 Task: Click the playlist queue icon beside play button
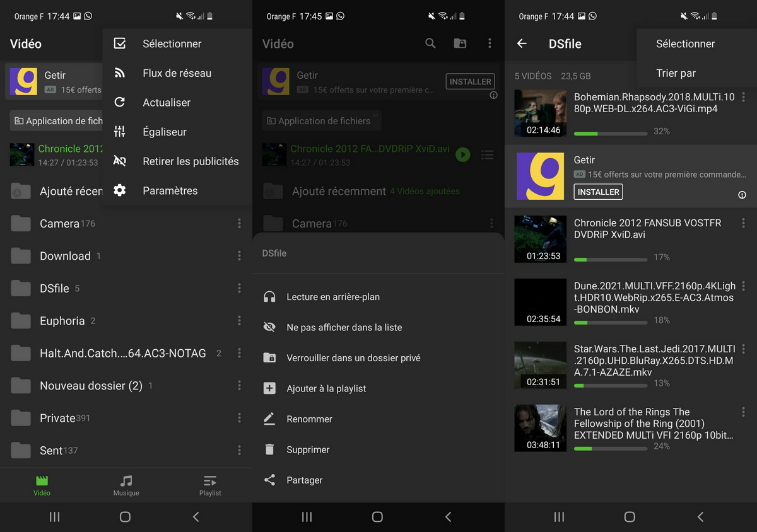(487, 154)
